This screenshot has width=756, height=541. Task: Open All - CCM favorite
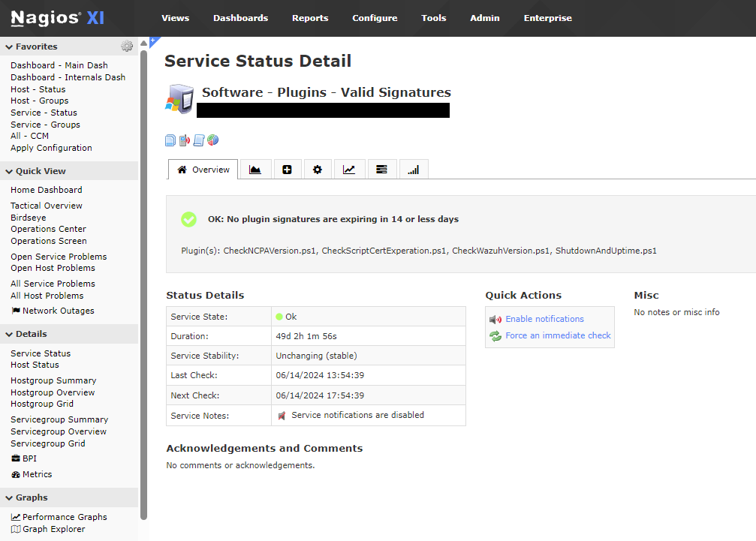click(x=29, y=136)
